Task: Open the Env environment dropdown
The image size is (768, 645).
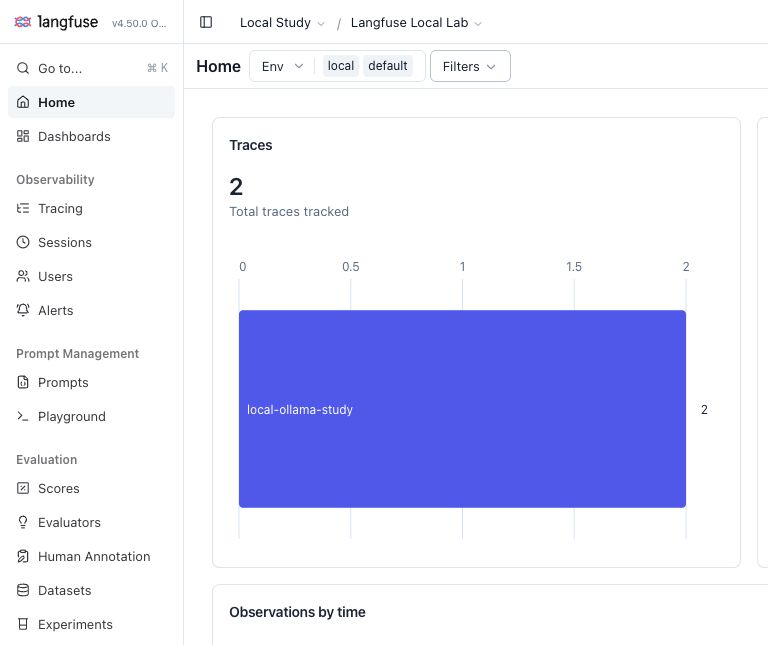Action: click(x=282, y=66)
